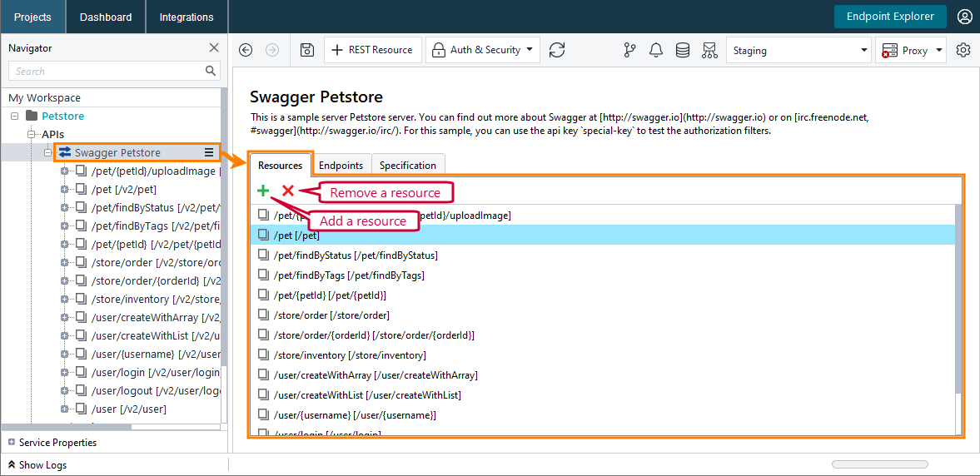The height and width of the screenshot is (476, 980).
Task: Click the environment network icon next to Staging
Action: [709, 50]
